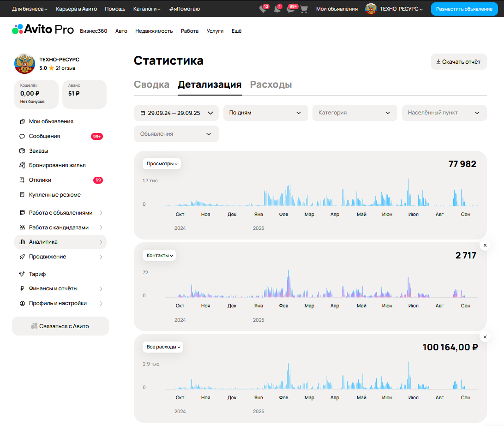Image resolution: width=504 pixels, height=426 pixels.
Task: Open the Все расходы metric selector
Action: (163, 347)
